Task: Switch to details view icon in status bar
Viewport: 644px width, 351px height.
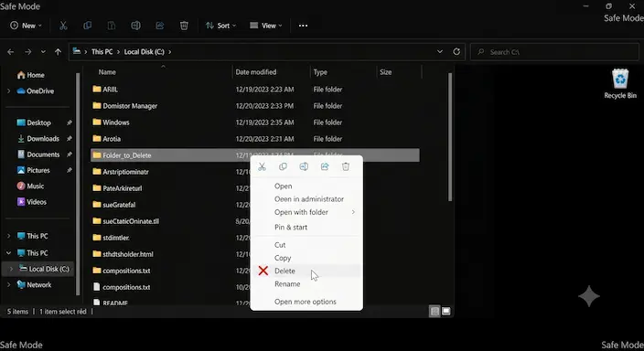Action: click(x=435, y=311)
